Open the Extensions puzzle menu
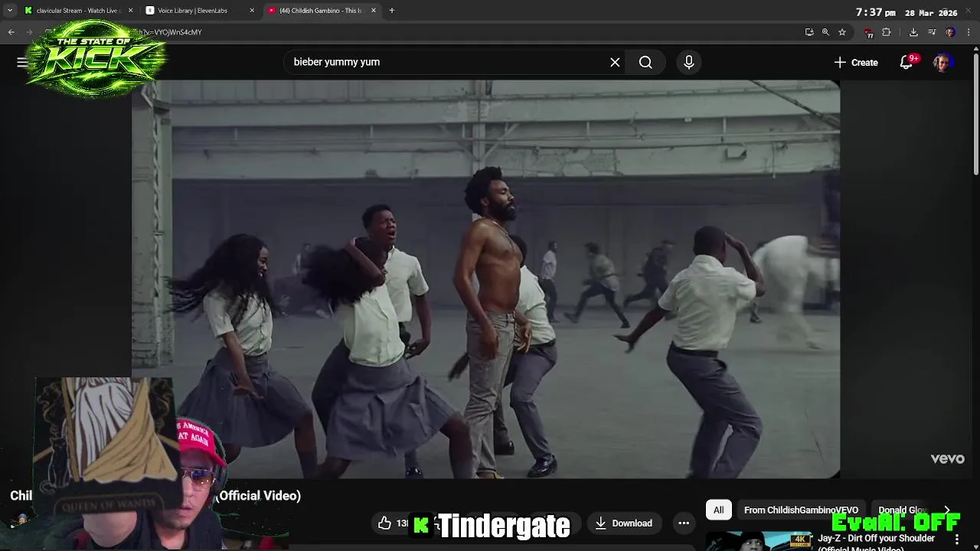980x551 pixels. (x=887, y=32)
